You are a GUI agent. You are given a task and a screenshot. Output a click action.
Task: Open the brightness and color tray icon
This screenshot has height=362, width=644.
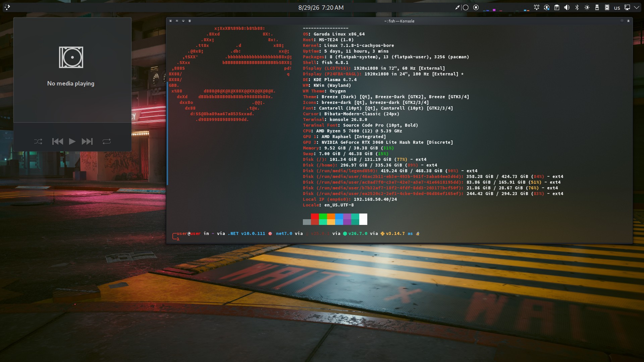coord(587,7)
